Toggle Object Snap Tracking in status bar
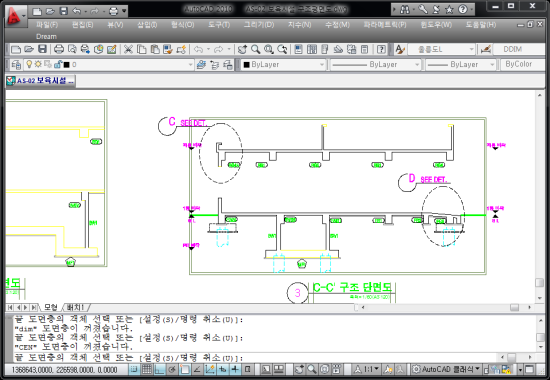The width and height of the screenshot is (550, 380). (197, 369)
